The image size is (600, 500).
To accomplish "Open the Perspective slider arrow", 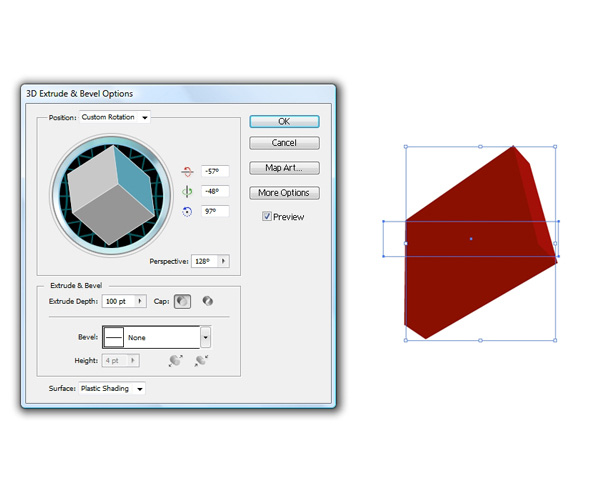I will click(x=223, y=261).
